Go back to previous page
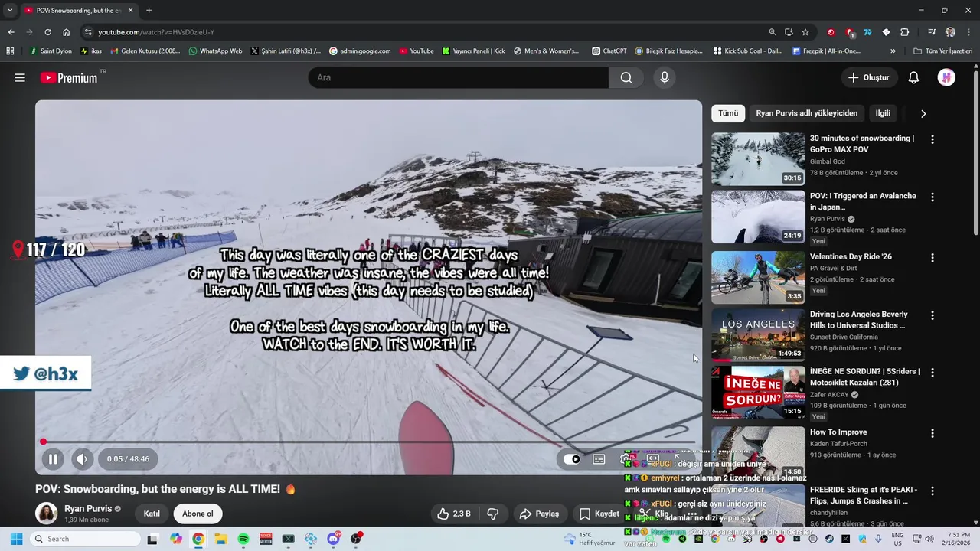Screen dimensions: 980x551 coord(11,32)
